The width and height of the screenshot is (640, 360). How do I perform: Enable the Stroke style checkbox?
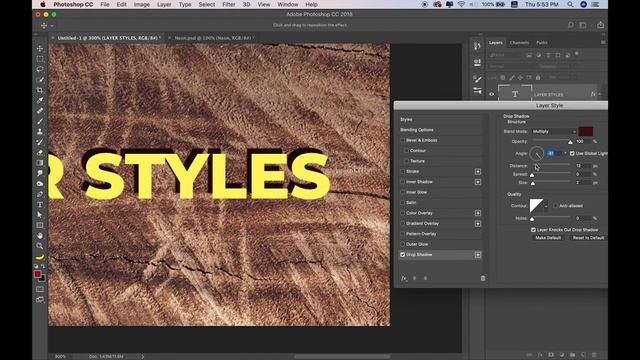point(402,171)
